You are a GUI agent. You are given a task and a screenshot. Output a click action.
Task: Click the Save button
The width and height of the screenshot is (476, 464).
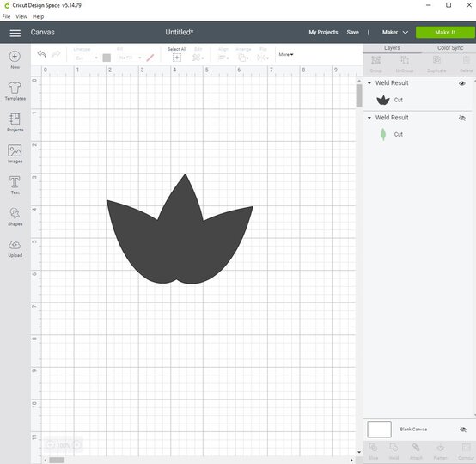click(353, 32)
